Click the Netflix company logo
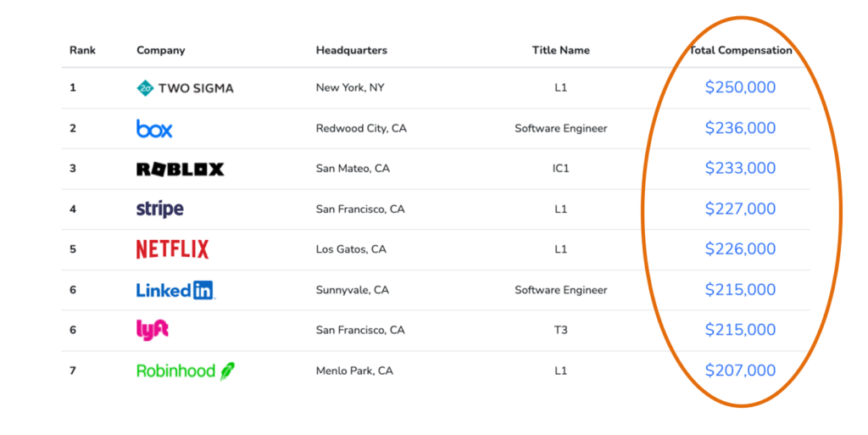Screen dimensions: 868x435 173,249
